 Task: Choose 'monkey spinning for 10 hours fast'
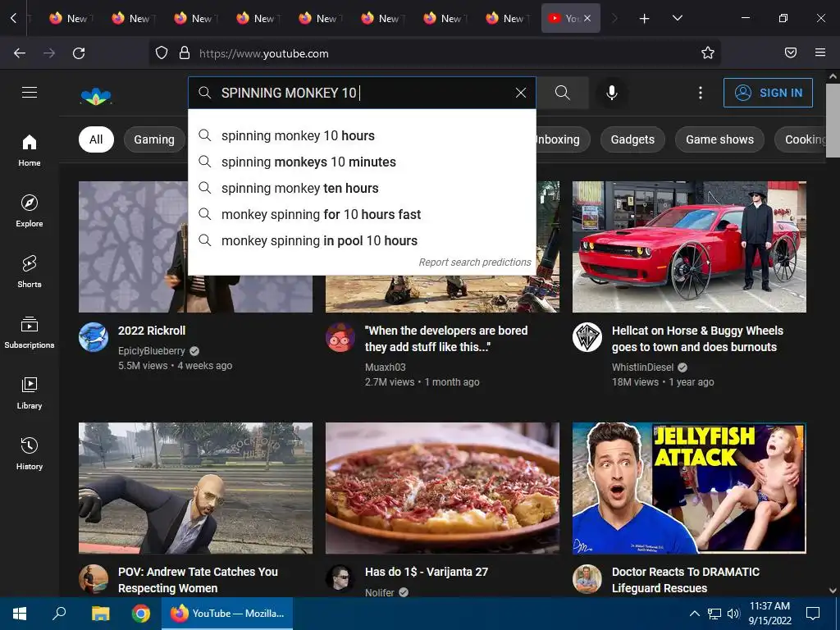362,214
